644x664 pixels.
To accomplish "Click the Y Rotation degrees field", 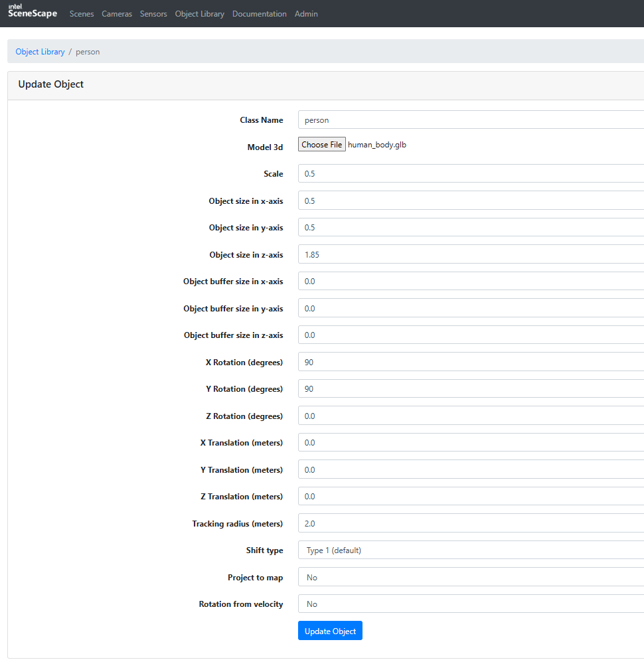I will click(x=471, y=389).
